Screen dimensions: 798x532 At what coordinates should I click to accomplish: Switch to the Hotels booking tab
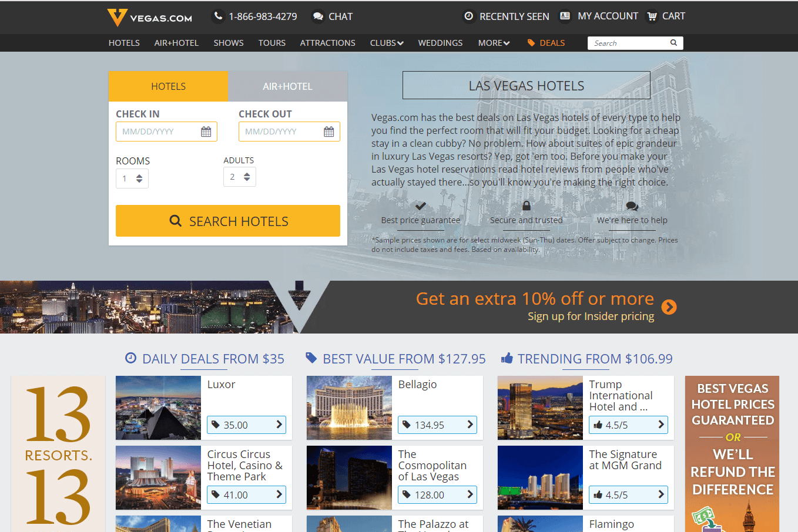tap(168, 86)
